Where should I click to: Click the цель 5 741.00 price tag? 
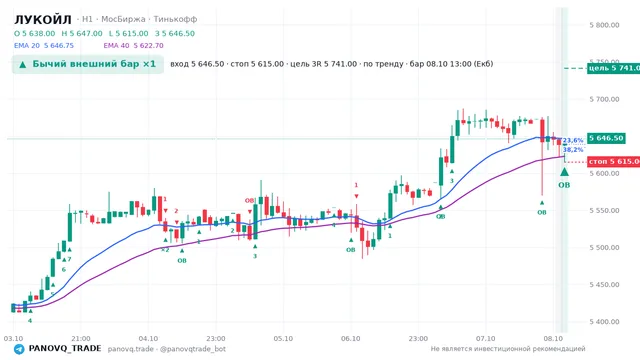(613, 68)
